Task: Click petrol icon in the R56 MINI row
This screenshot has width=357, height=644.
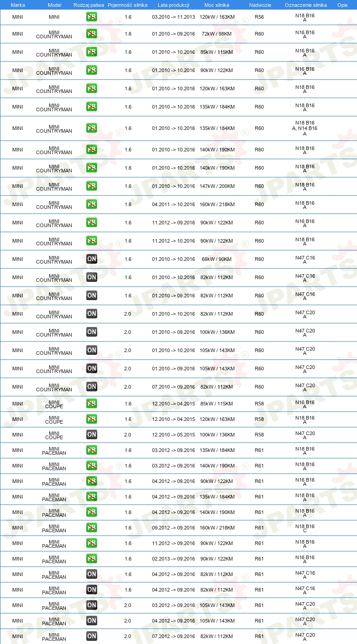Action: coord(92,17)
